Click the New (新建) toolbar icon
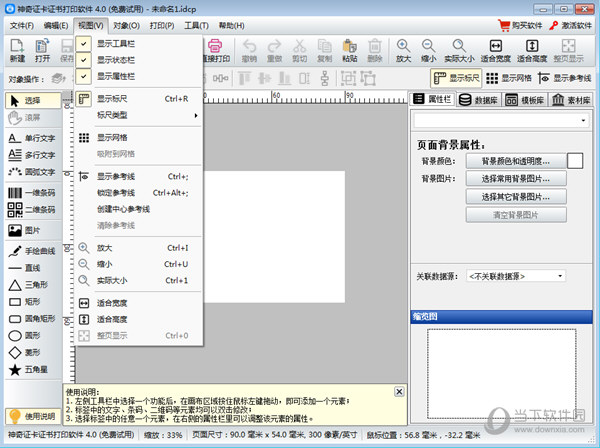The height and width of the screenshot is (448, 600). pyautogui.click(x=17, y=51)
